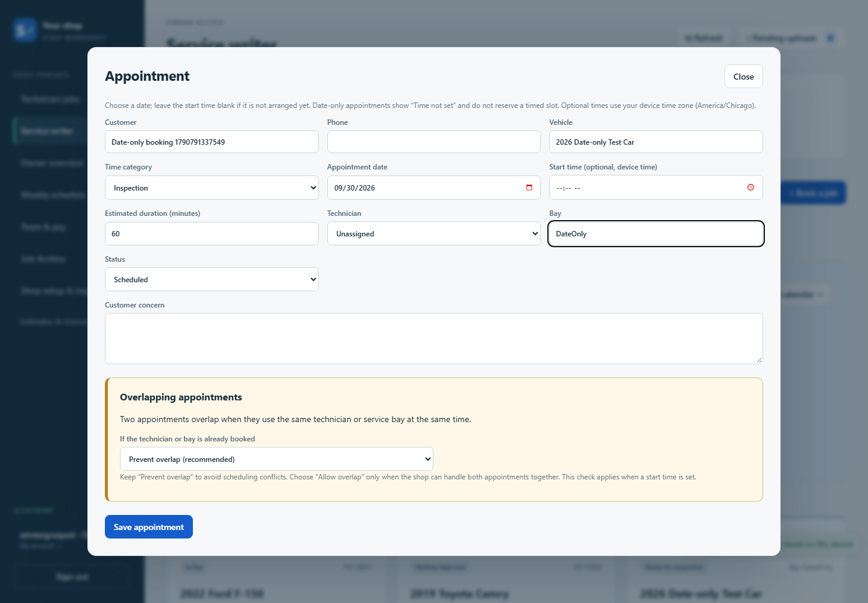The height and width of the screenshot is (603, 868).
Task: Click the "Start time (optional, device time)" label
Action: (603, 167)
